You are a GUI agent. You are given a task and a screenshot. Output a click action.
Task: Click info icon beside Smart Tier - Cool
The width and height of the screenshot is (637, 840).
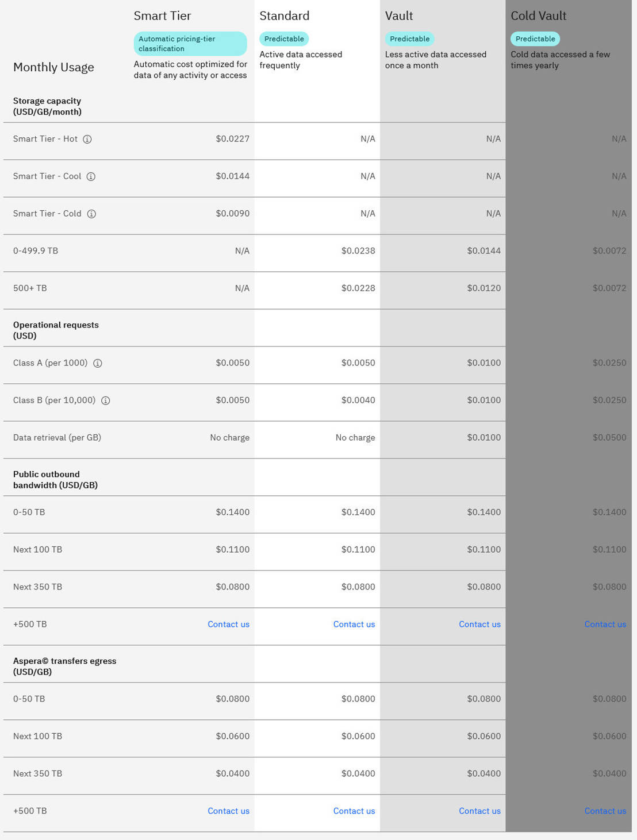pyautogui.click(x=91, y=176)
